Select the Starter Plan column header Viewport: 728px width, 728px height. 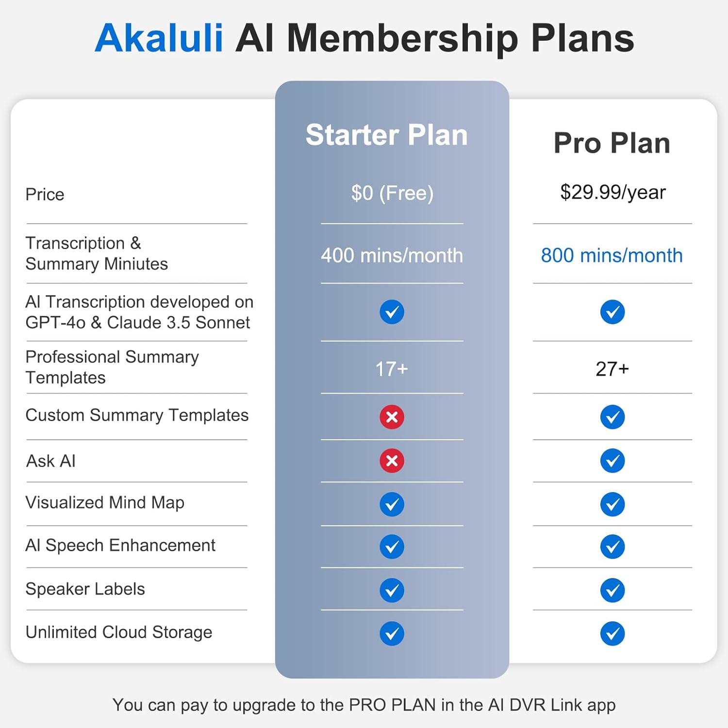pyautogui.click(x=386, y=135)
